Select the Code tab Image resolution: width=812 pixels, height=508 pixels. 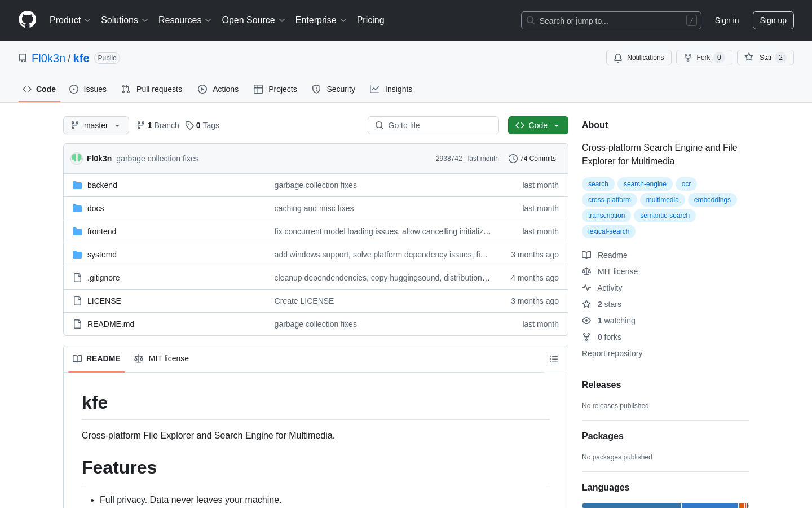pyautogui.click(x=39, y=89)
